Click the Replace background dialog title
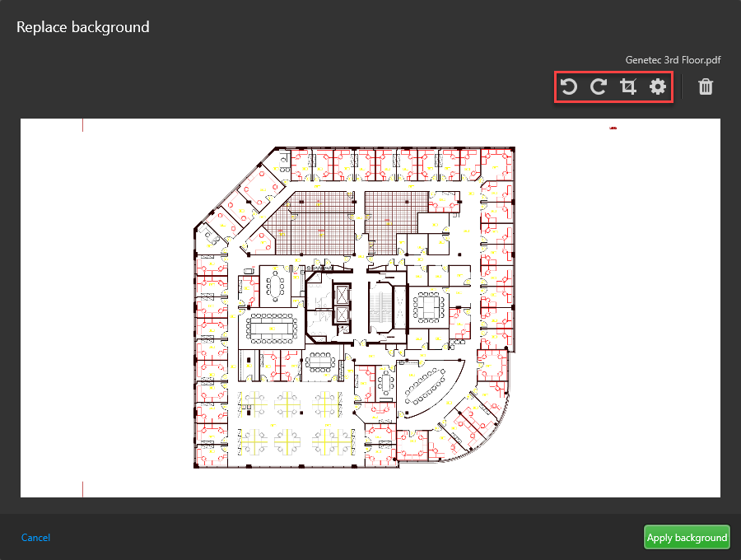 (x=82, y=26)
